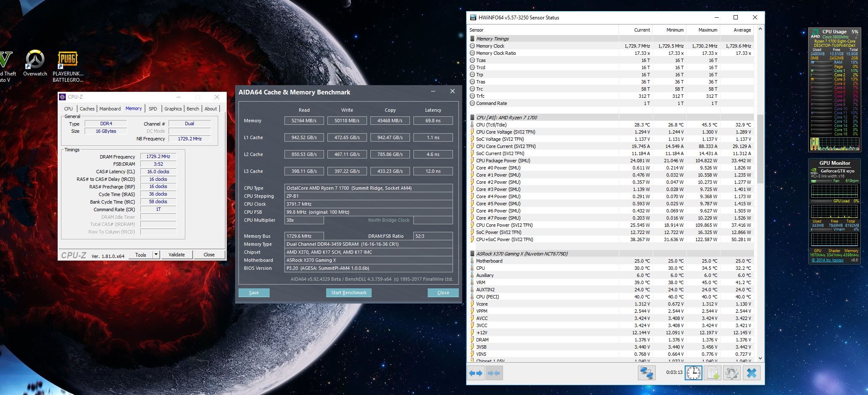Select the CPU Package Power (SMU) row
868x395 pixels.
tap(611, 161)
